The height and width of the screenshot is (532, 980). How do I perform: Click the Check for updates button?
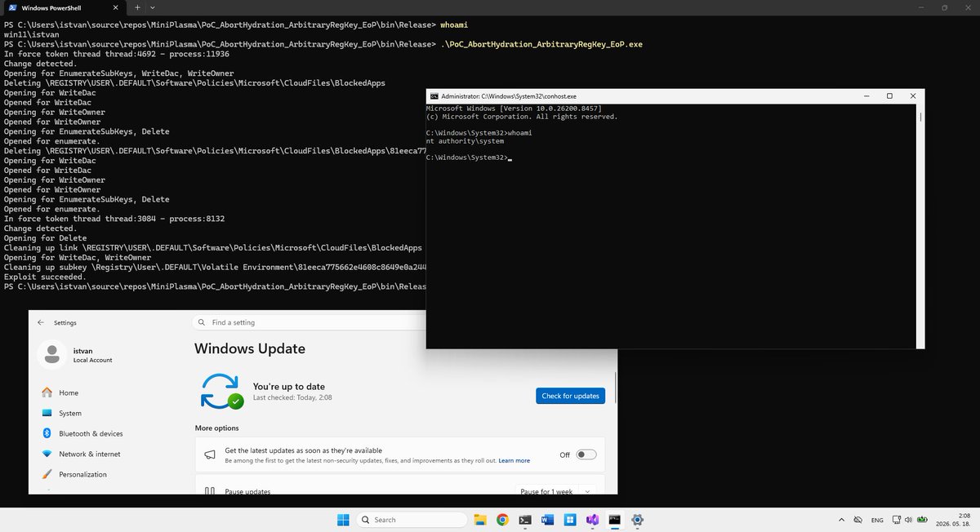(x=571, y=396)
